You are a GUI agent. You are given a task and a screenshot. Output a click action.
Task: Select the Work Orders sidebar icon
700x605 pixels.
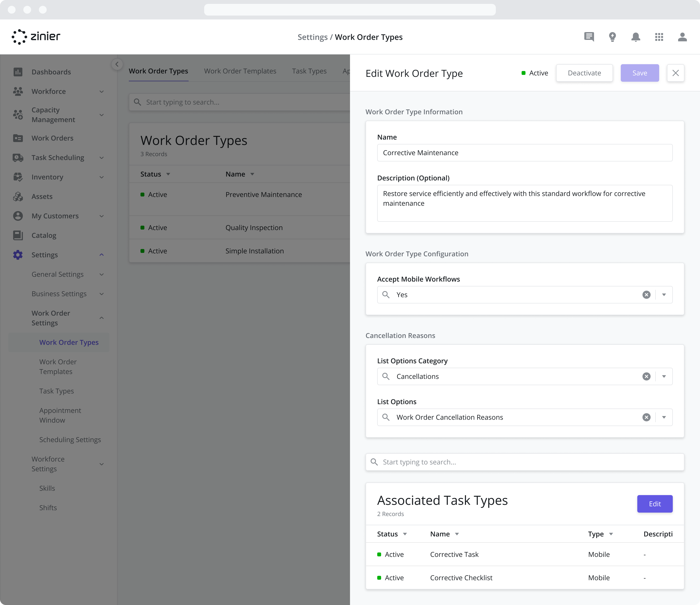tap(18, 138)
